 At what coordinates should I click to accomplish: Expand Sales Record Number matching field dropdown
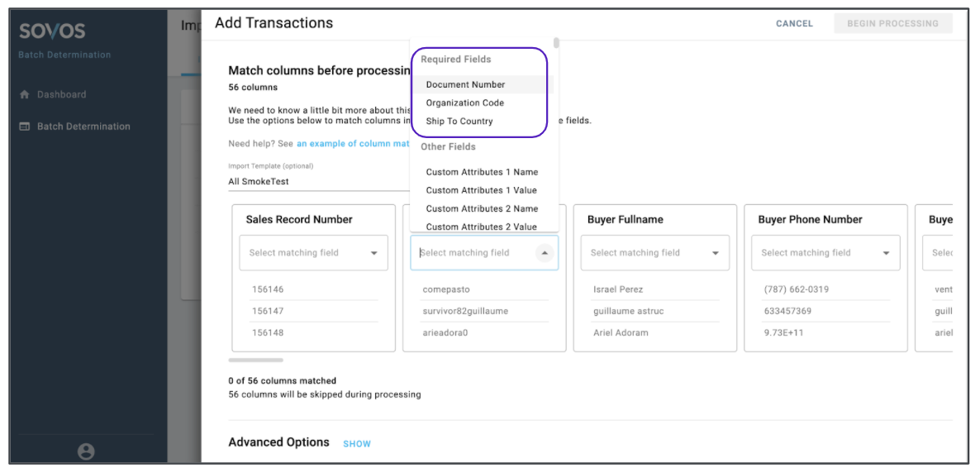(x=373, y=253)
